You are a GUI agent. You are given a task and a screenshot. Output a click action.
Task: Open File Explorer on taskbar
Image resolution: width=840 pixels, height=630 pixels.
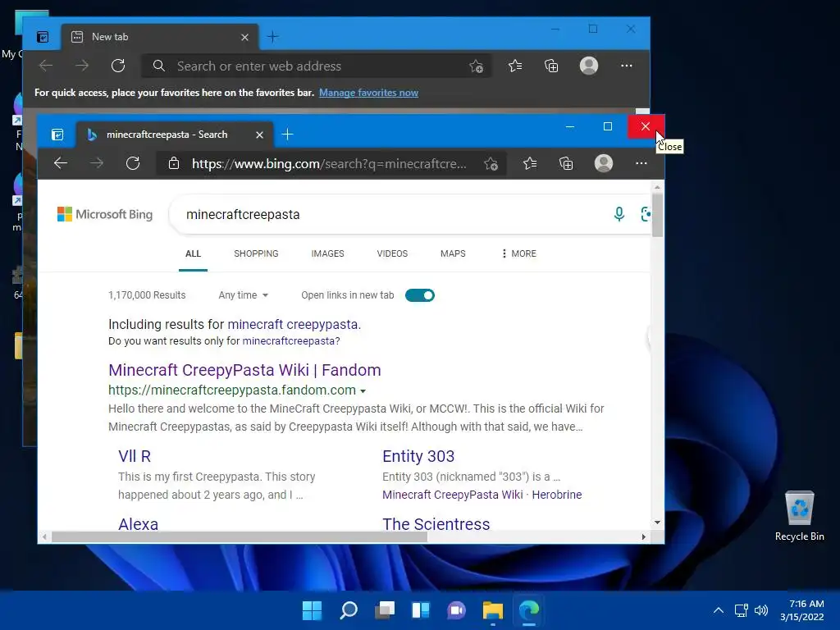pos(492,610)
